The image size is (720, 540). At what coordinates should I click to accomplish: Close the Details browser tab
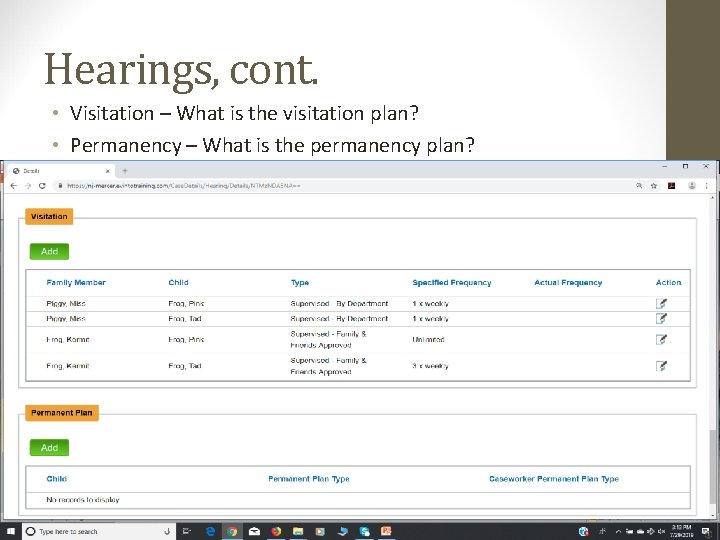107,171
